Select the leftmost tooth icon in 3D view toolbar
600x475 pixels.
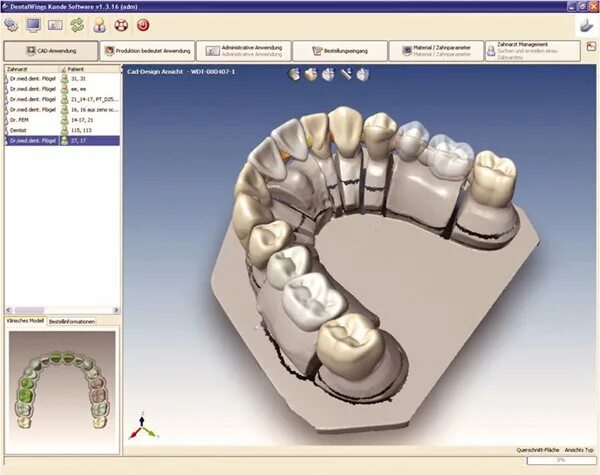pyautogui.click(x=294, y=74)
